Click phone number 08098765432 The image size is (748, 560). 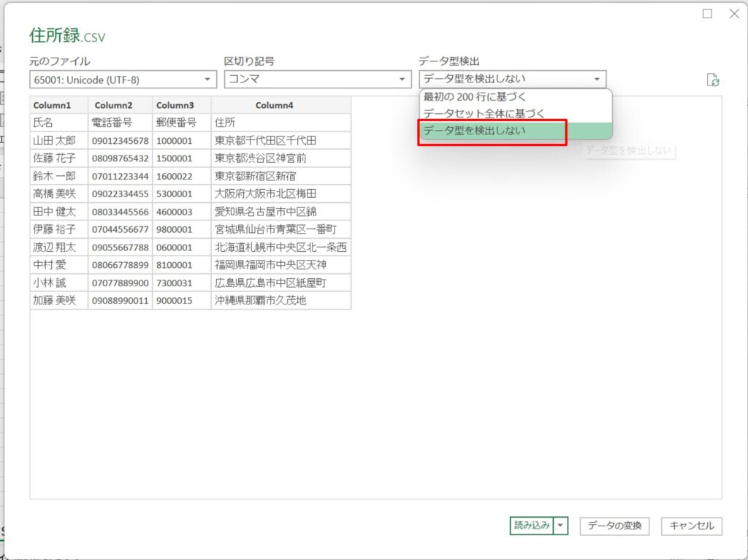(x=121, y=158)
